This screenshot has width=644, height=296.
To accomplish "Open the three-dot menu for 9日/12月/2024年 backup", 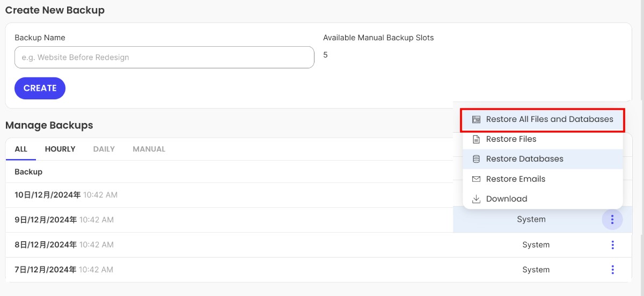I will [x=612, y=220].
